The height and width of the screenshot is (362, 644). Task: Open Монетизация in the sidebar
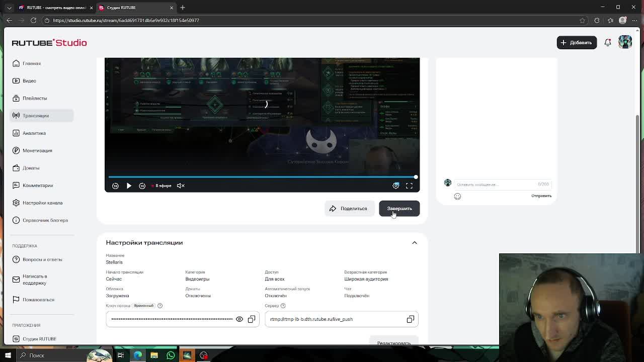42,150
